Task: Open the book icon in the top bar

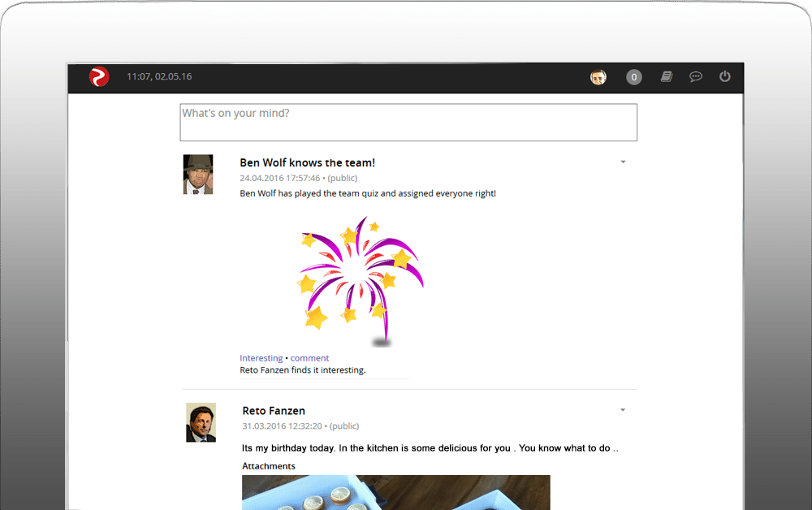Action: coord(667,76)
